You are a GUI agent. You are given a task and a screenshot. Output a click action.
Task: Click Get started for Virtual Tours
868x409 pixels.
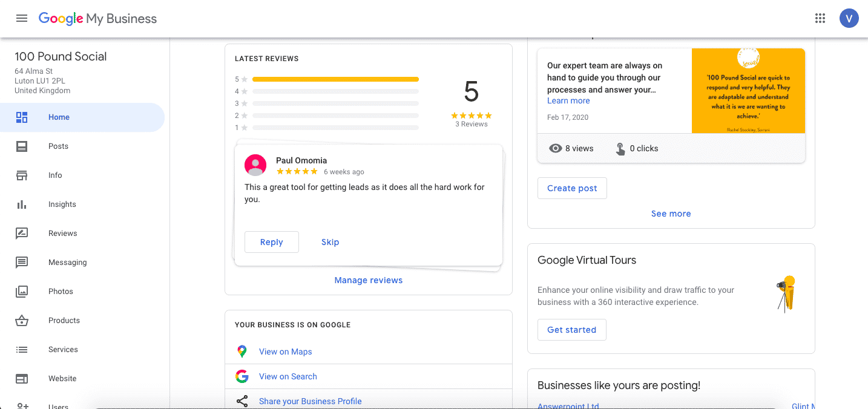point(571,330)
